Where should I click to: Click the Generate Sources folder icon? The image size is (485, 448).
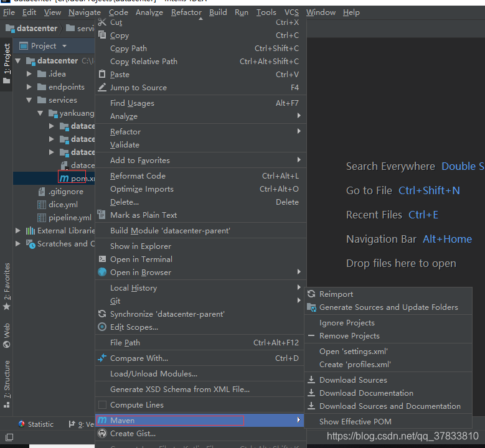pos(311,307)
